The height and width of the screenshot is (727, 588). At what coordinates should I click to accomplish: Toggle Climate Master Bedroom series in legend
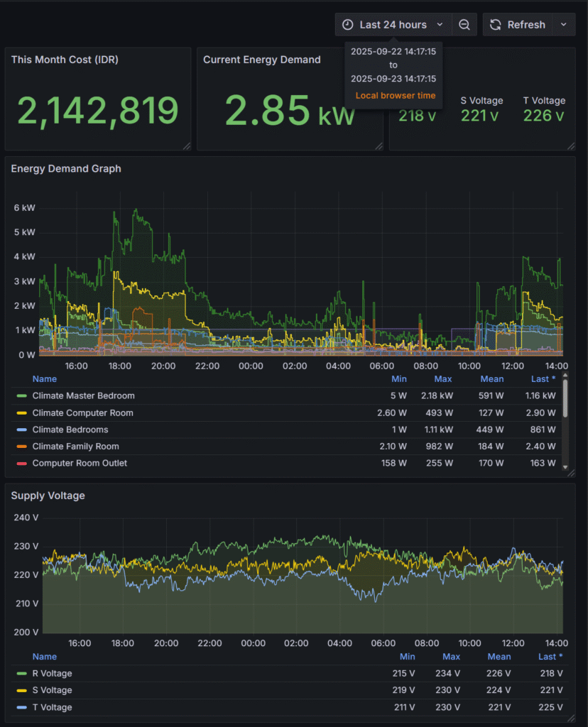point(83,395)
